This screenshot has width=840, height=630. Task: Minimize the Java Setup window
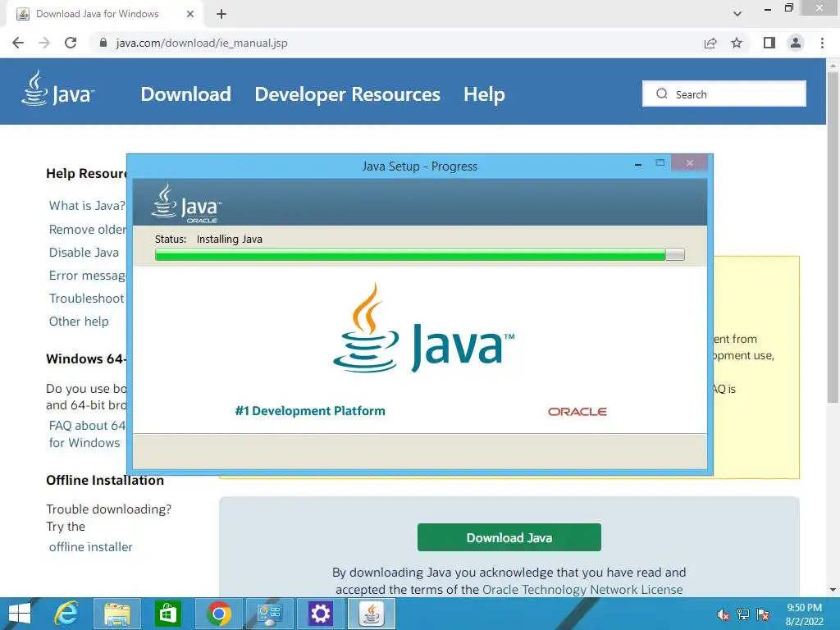point(638,164)
